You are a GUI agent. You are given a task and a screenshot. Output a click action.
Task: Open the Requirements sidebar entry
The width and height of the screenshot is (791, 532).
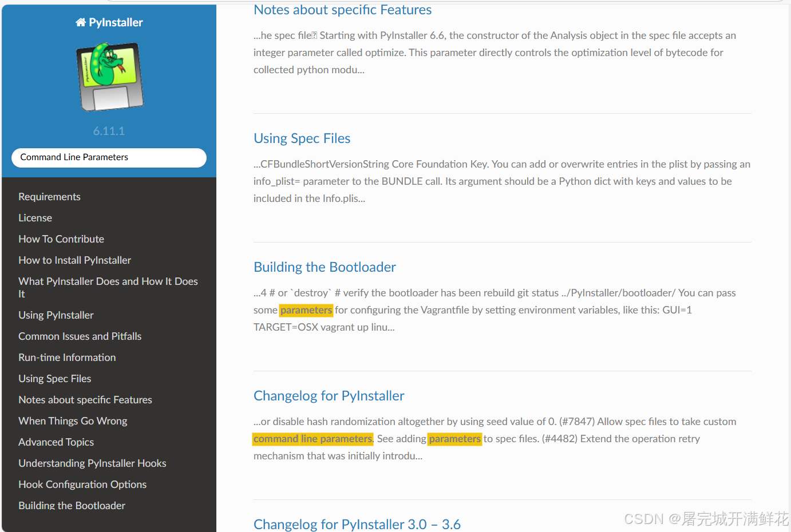tap(49, 197)
